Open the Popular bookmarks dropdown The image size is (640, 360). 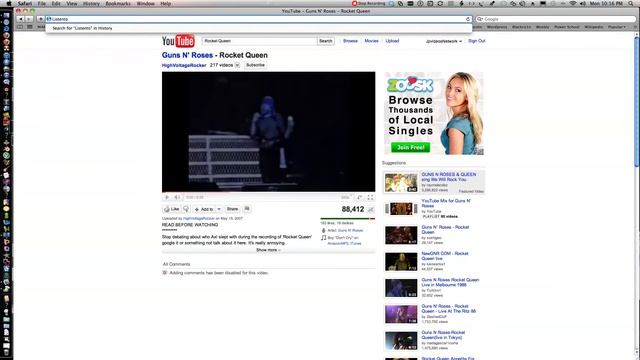tap(617, 27)
